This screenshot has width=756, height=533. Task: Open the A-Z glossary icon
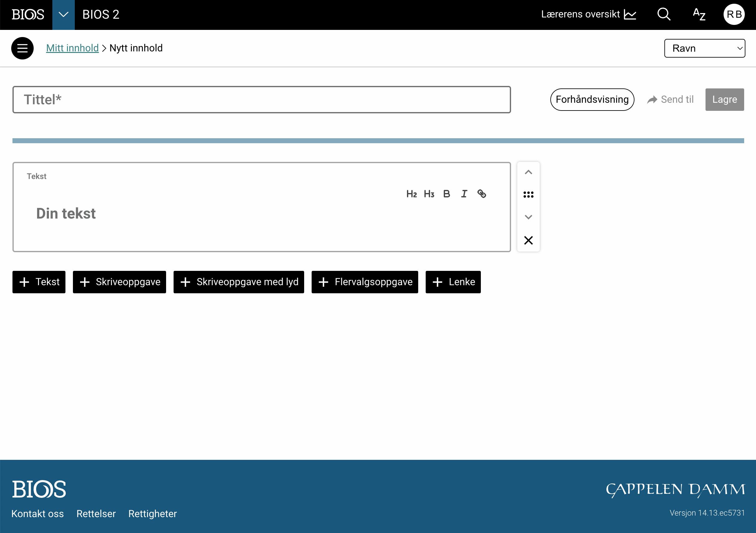(x=699, y=14)
